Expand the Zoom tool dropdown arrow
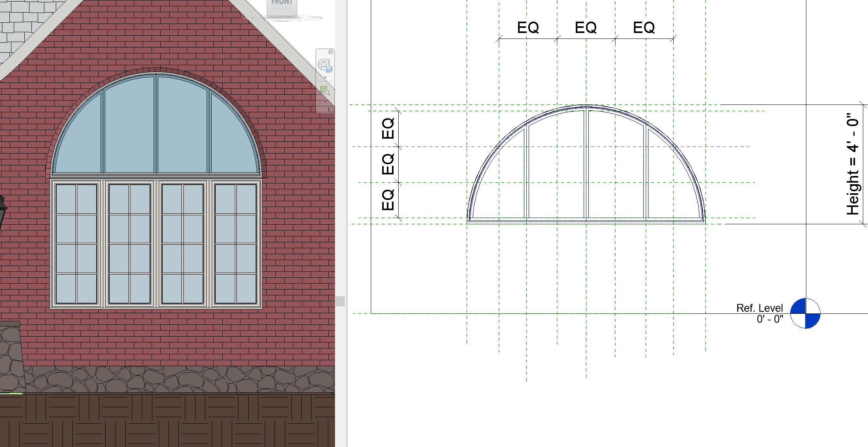The width and height of the screenshot is (868, 447). 325,102
